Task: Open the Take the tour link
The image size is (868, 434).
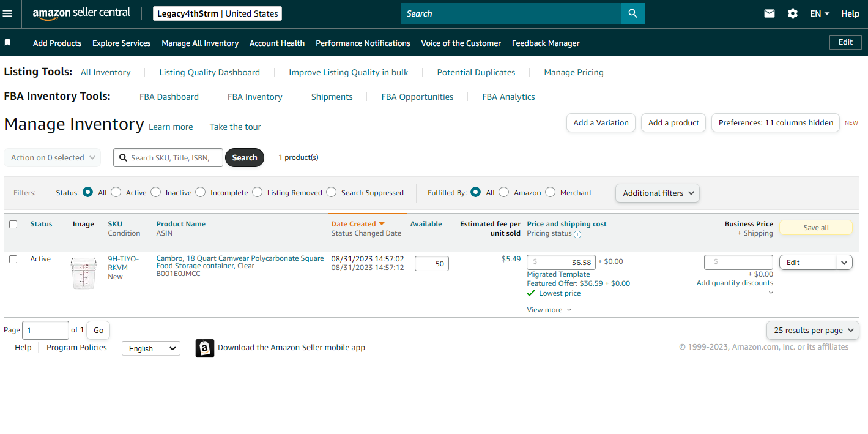Action: pyautogui.click(x=235, y=127)
